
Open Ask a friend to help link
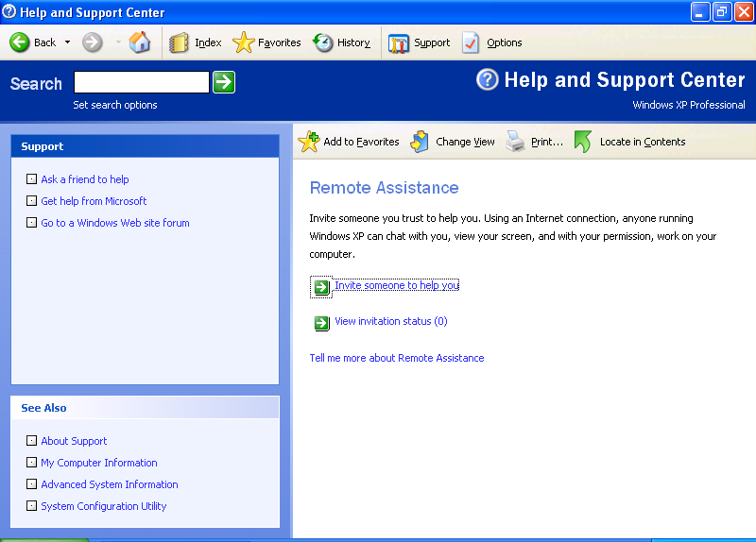85,179
